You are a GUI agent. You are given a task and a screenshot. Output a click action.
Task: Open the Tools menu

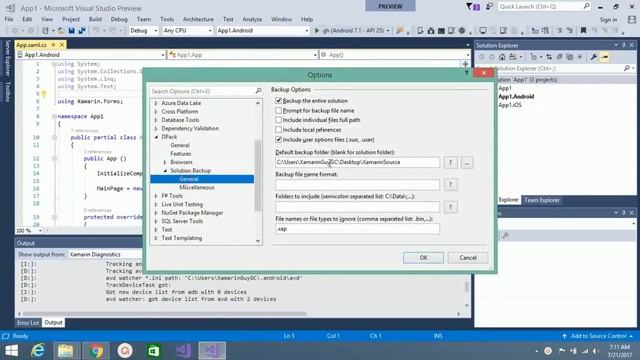click(167, 19)
